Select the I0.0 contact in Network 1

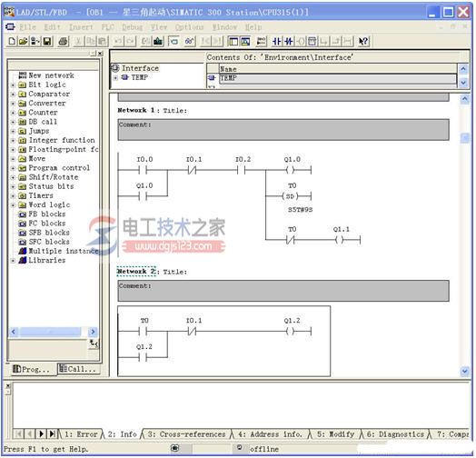tap(143, 170)
